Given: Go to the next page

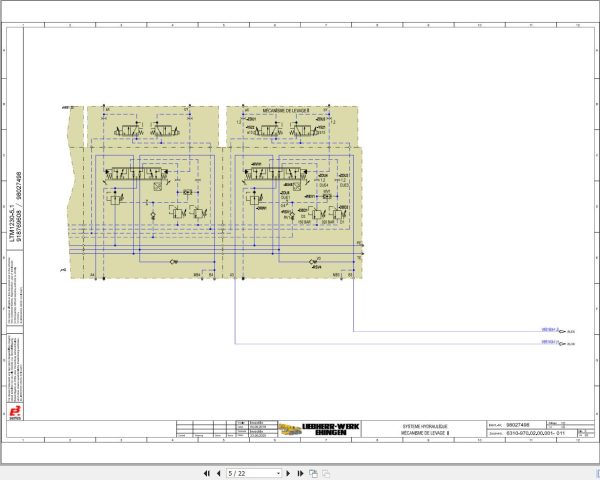Looking at the screenshot, I should [x=289, y=473].
